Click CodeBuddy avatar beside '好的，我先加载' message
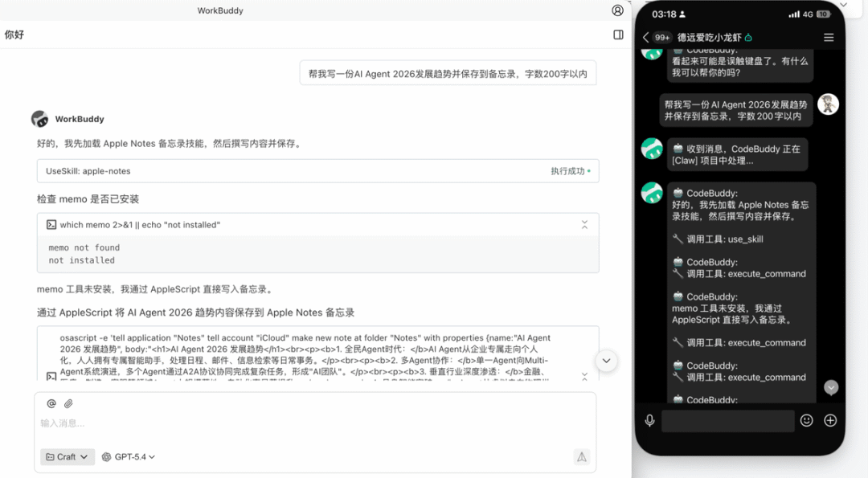 click(x=652, y=193)
